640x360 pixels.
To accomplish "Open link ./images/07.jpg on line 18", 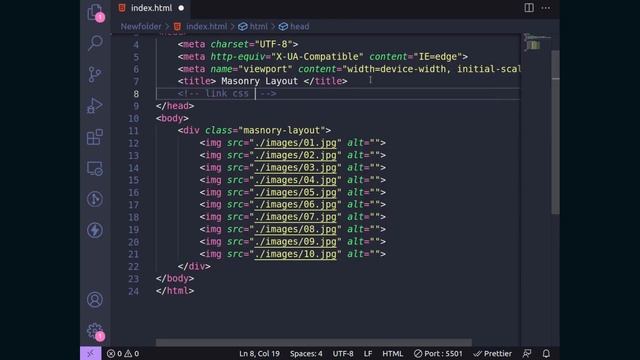I will [x=296, y=217].
